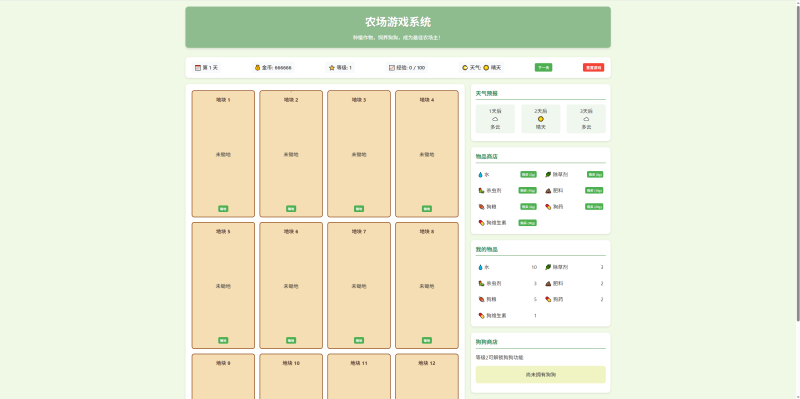Click the 等级2可解锁狗狗功能 notice text

tap(499, 358)
